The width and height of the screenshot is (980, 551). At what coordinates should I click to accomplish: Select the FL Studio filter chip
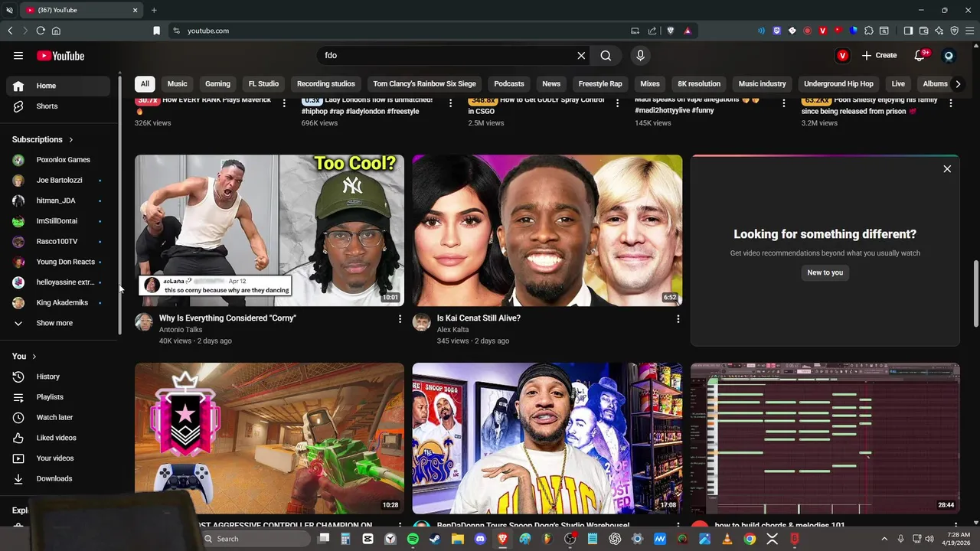pyautogui.click(x=263, y=83)
